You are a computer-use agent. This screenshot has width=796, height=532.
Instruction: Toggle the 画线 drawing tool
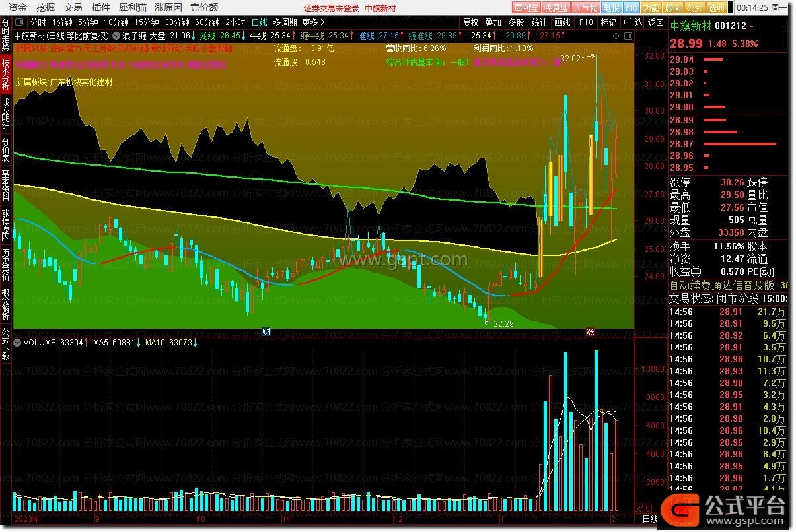pos(563,22)
